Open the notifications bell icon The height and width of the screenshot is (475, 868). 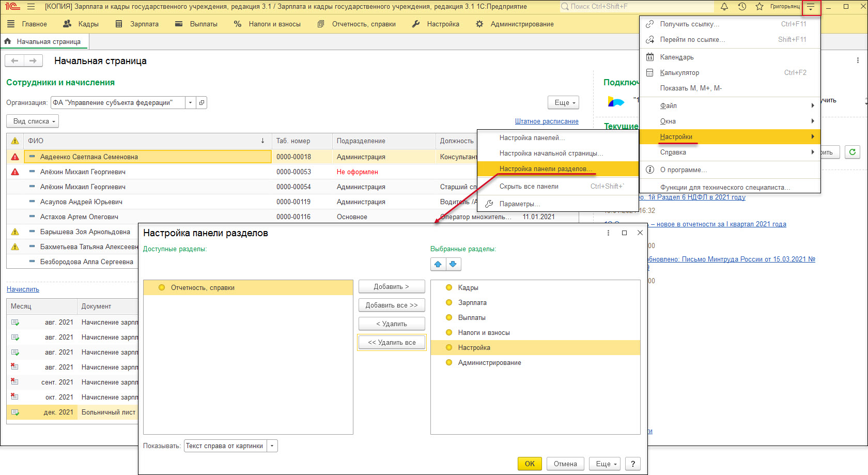click(724, 7)
